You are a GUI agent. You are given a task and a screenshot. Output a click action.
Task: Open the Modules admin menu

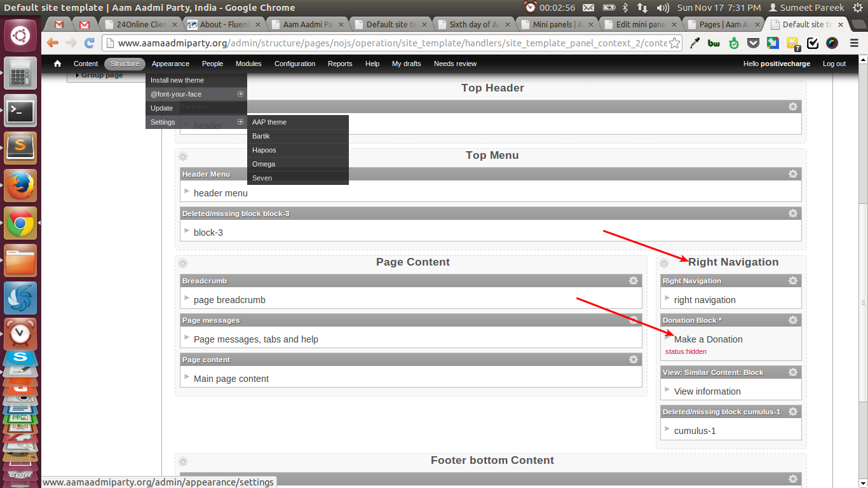[248, 64]
